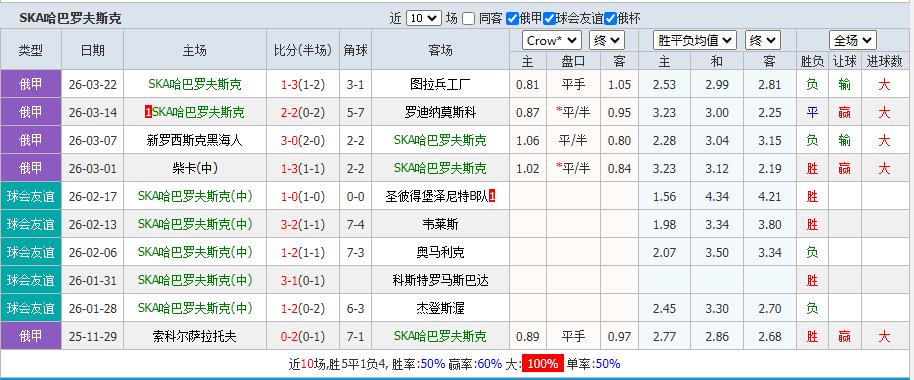Expand the 胜平负均值 dropdown
Viewport: 914px width, 380px height.
tap(695, 40)
